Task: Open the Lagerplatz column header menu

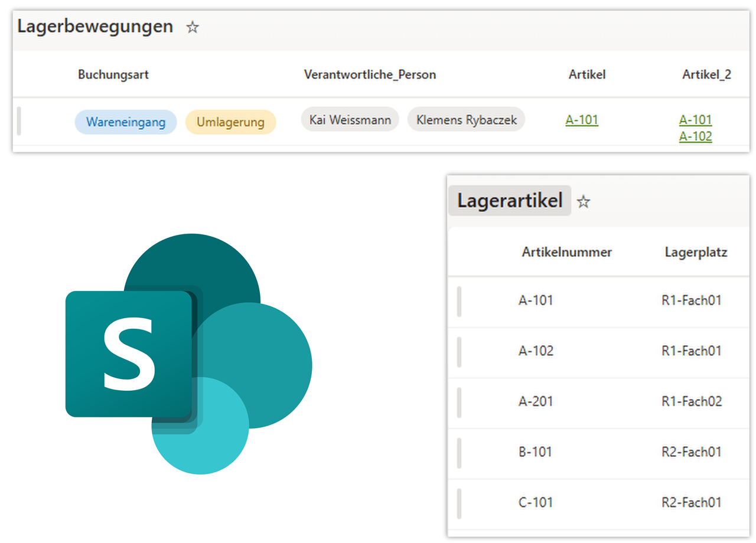Action: pos(696,253)
